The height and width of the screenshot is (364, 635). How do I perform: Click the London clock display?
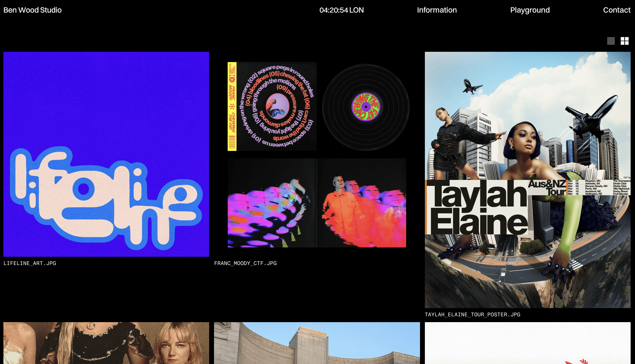click(341, 10)
